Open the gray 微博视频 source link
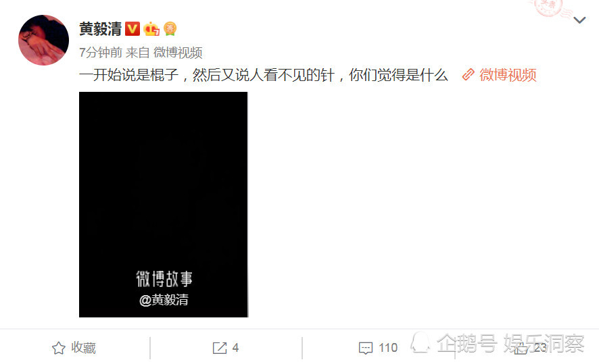The image size is (599, 364). (x=178, y=53)
